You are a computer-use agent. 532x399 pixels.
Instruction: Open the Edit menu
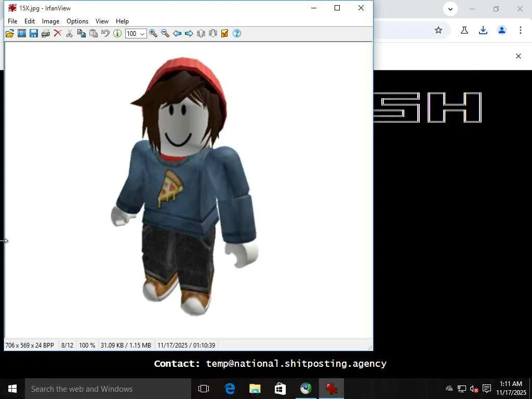(30, 21)
